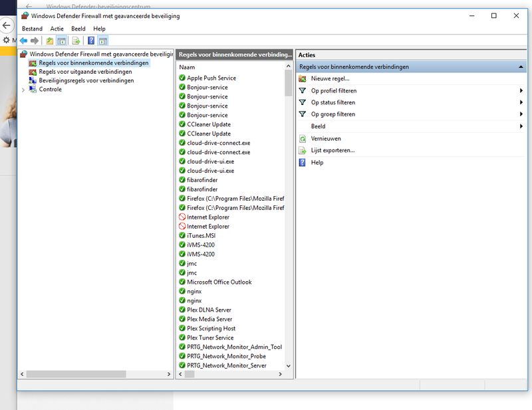Screen dimensions: 532x410
Task: Click the funnel icon for Op profiel filteren
Action: click(x=303, y=90)
